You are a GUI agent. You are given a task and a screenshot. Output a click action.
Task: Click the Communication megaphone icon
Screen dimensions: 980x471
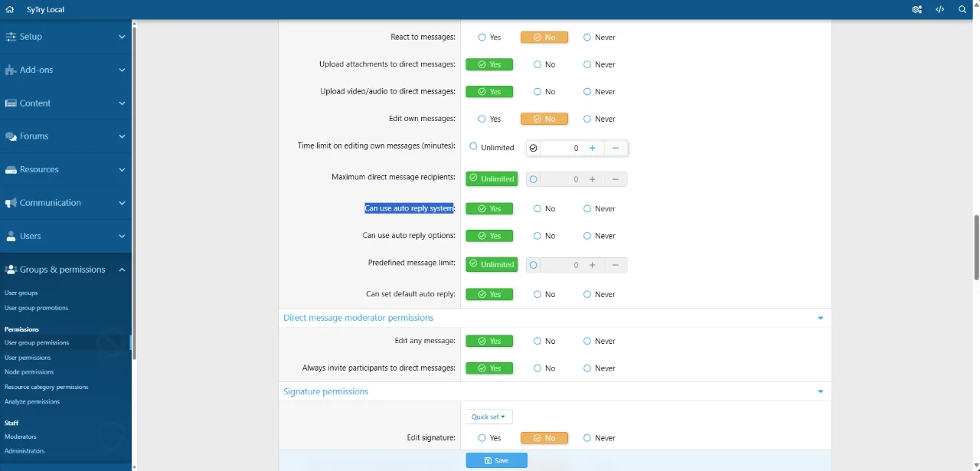pos(11,203)
